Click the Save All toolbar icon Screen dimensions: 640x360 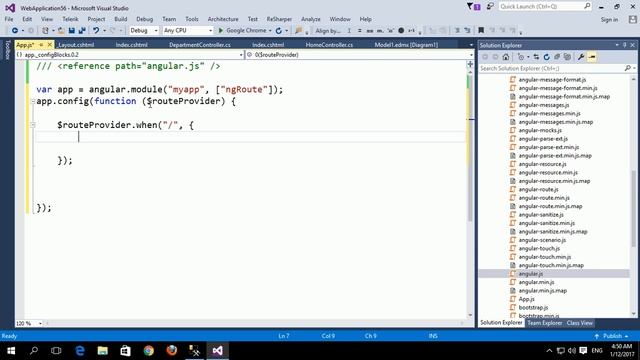[82, 31]
